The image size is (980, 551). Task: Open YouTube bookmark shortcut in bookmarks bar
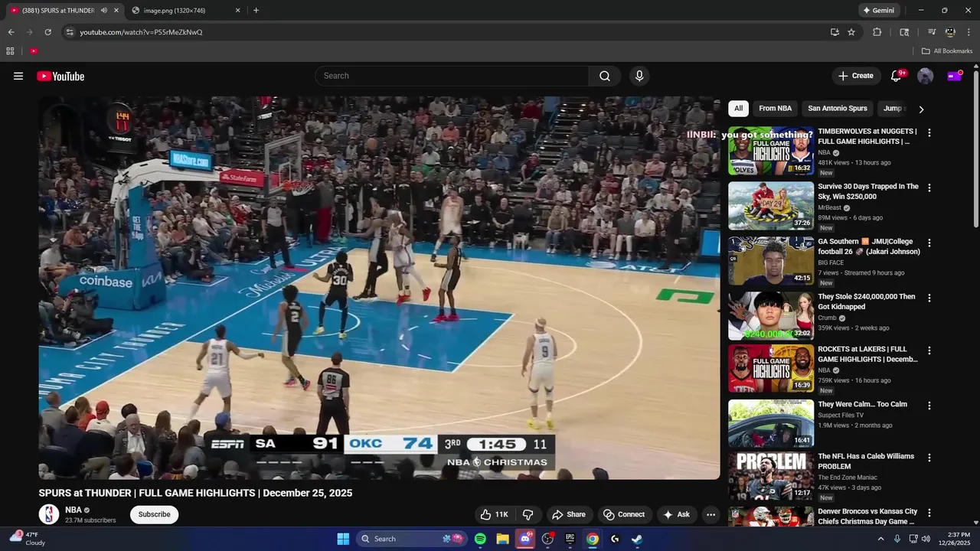click(34, 51)
